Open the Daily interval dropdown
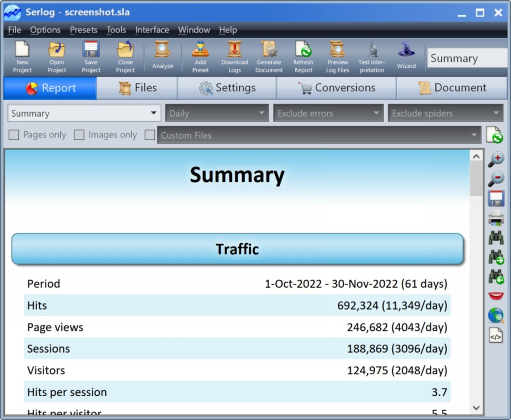The height and width of the screenshot is (420, 511). pyautogui.click(x=217, y=113)
